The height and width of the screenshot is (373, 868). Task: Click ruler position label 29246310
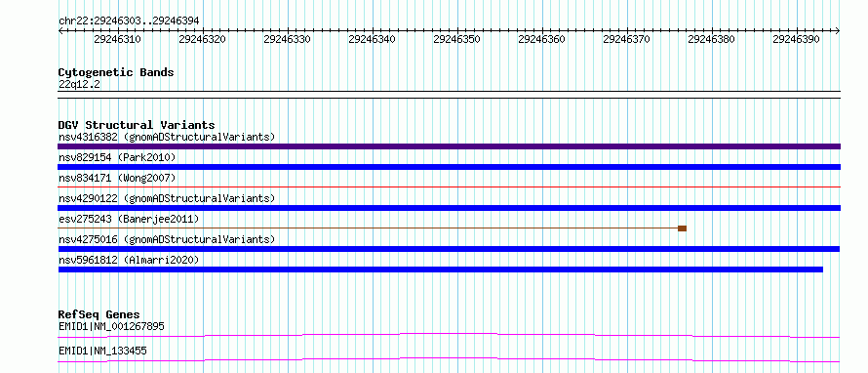(x=117, y=39)
